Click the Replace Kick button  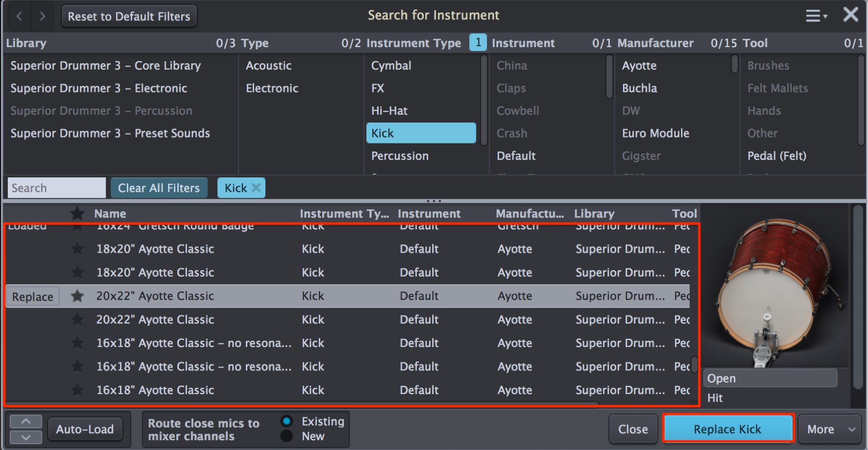tap(728, 429)
